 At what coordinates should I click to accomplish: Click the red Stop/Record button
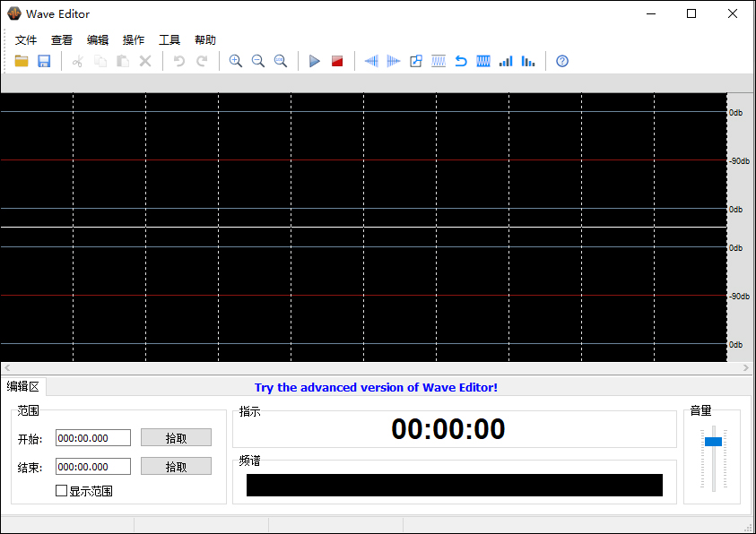[336, 61]
